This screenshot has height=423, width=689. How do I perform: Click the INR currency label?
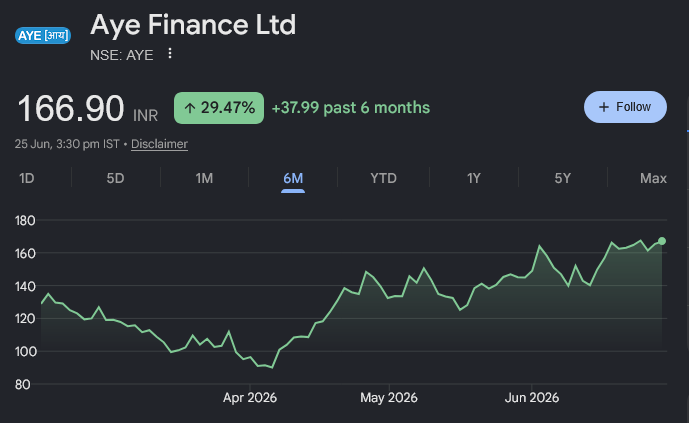(145, 116)
